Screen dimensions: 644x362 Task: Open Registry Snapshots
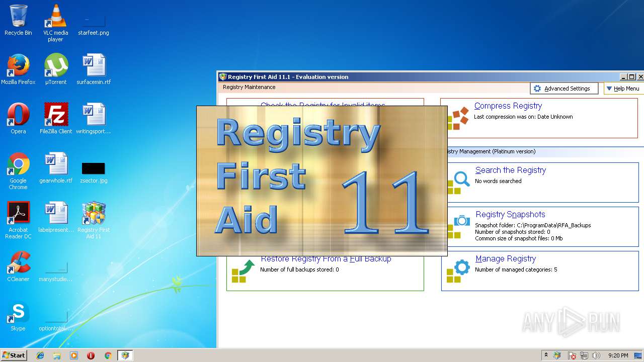pos(510,215)
